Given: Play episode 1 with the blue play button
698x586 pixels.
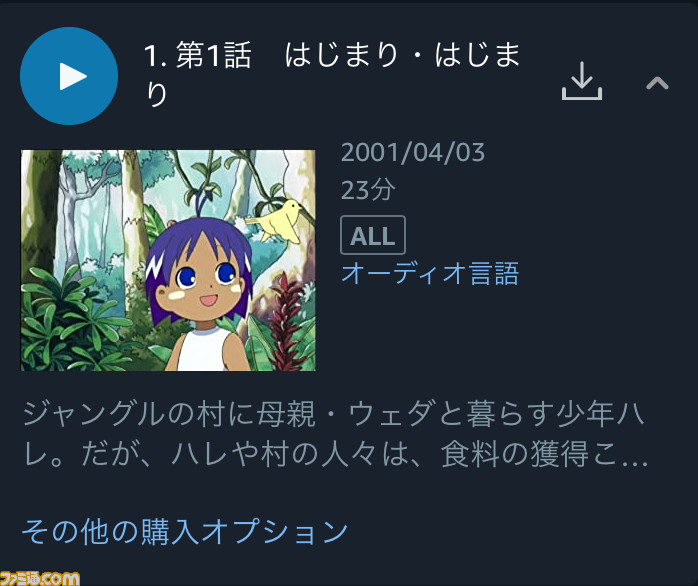Looking at the screenshot, I should 69,76.
